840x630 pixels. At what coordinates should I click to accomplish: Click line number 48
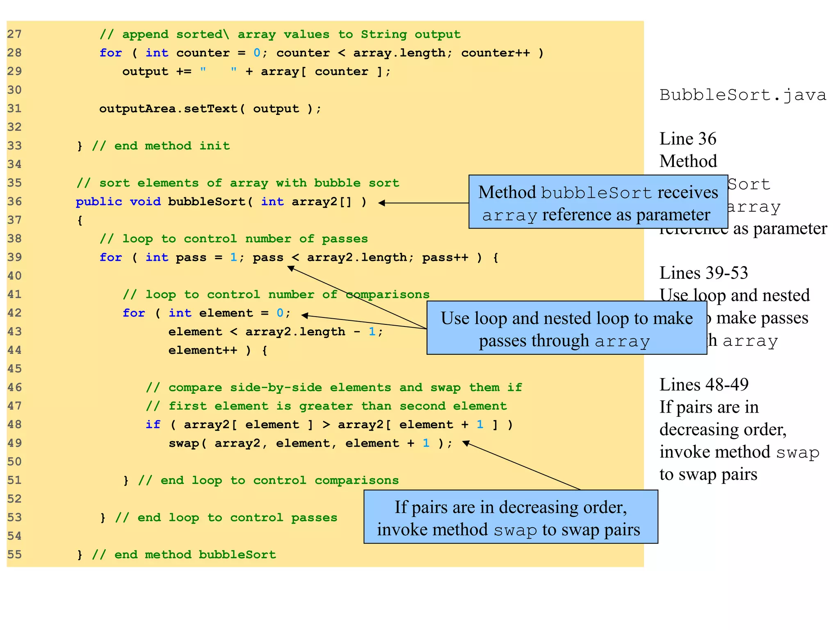pyautogui.click(x=14, y=425)
